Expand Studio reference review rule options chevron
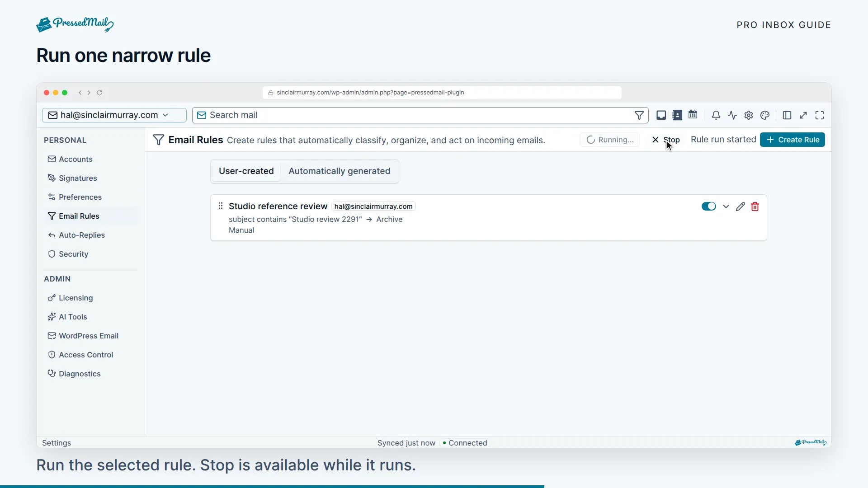Image resolution: width=868 pixels, height=488 pixels. click(726, 206)
